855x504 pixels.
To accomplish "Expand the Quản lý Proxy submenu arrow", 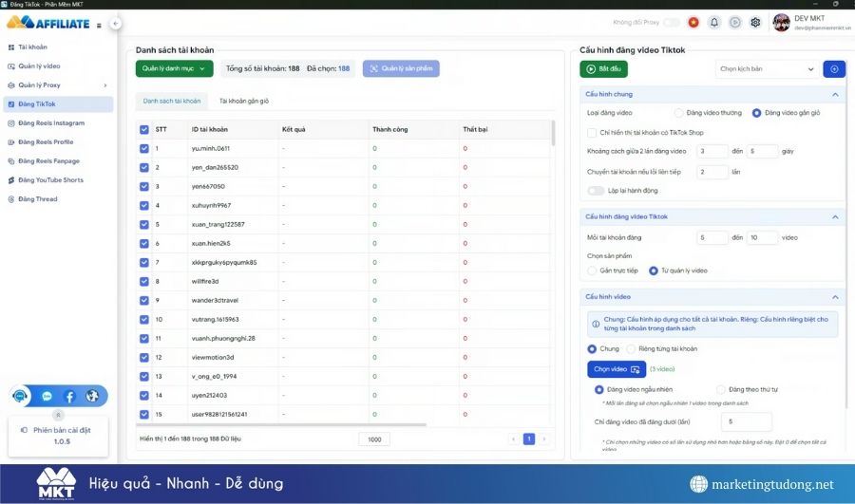I will tap(105, 85).
